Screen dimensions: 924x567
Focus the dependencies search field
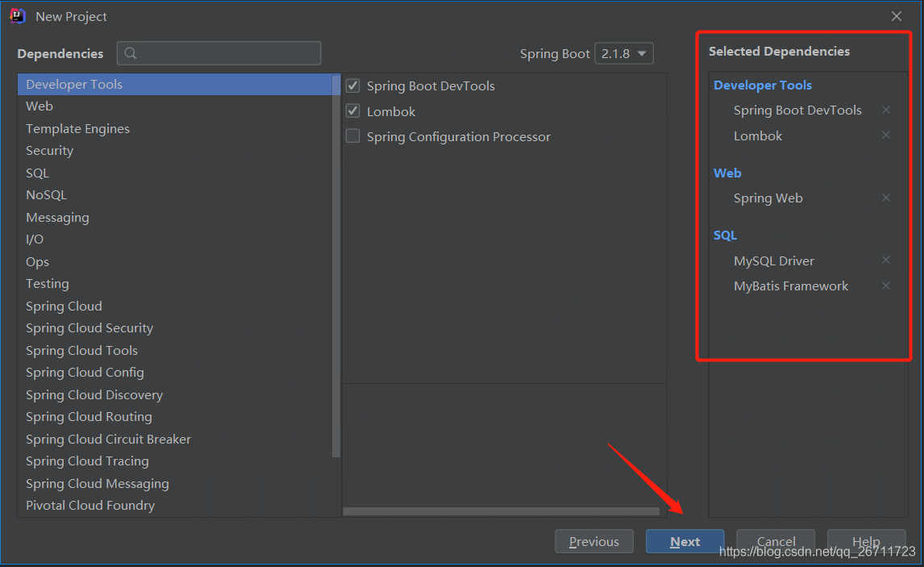coord(219,53)
